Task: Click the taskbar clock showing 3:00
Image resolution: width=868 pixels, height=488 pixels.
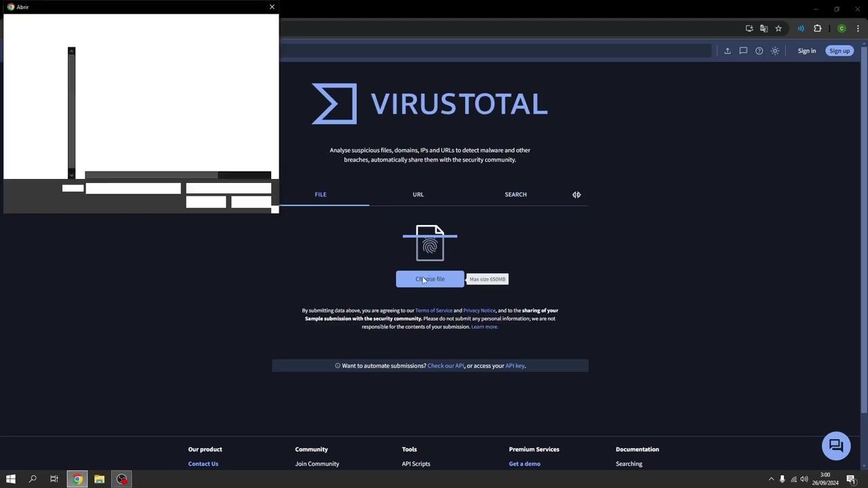Action: [825, 479]
